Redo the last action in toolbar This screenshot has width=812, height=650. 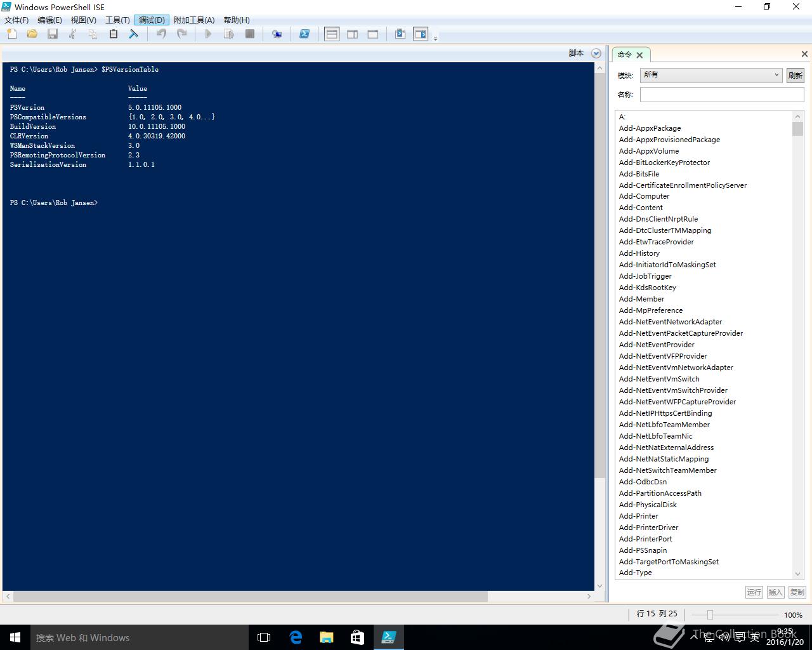(181, 34)
